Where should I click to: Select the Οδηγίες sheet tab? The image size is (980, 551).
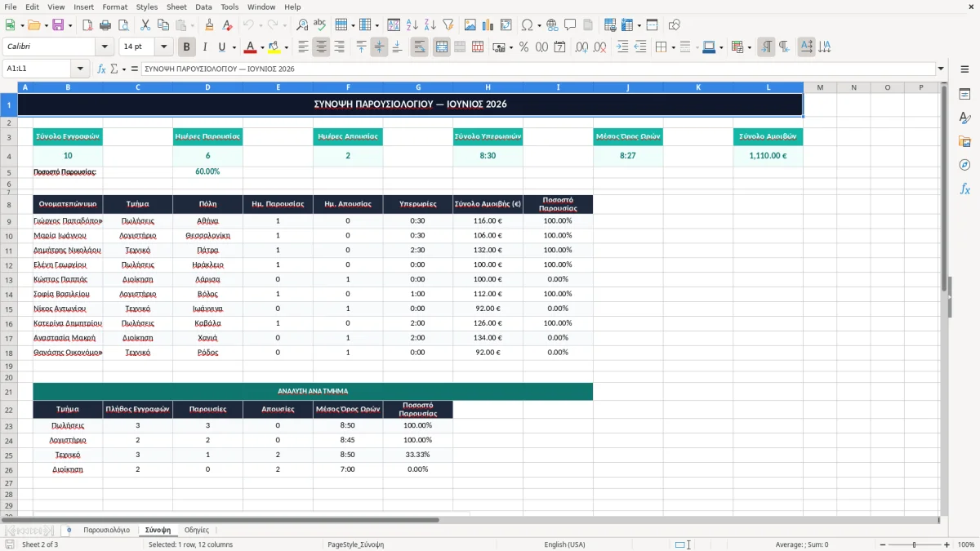point(197,531)
